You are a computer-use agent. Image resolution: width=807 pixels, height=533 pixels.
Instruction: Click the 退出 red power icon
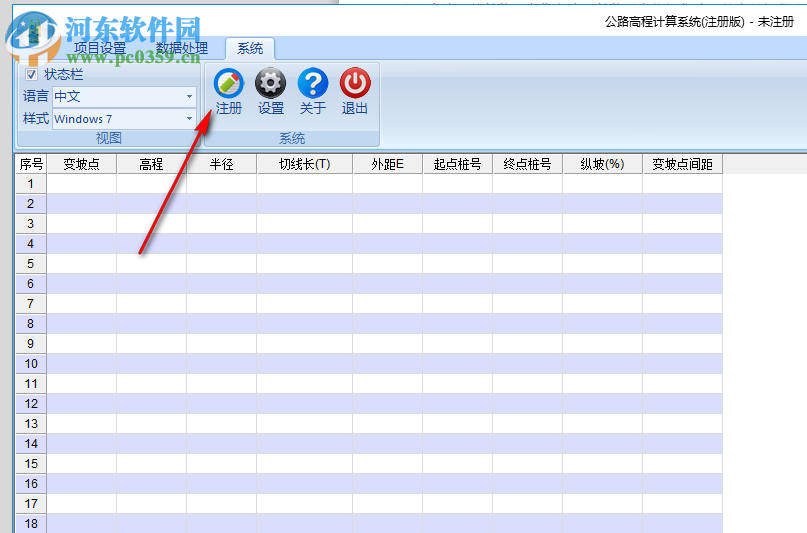(x=355, y=91)
